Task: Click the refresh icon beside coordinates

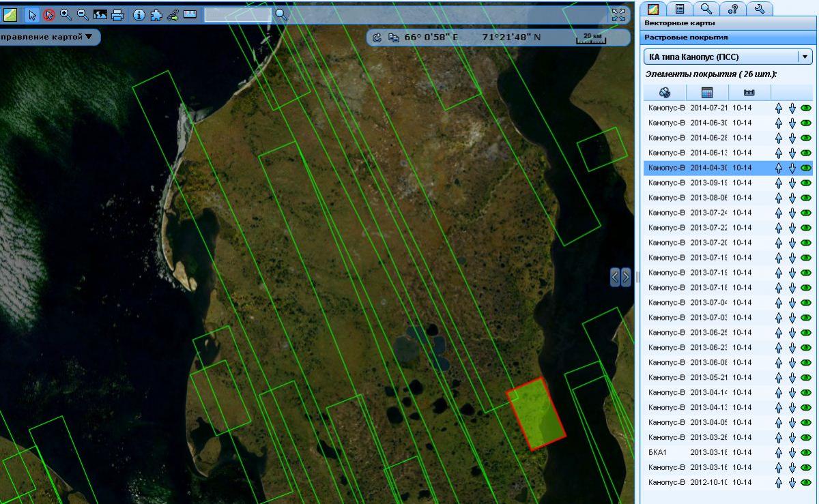Action: point(377,37)
